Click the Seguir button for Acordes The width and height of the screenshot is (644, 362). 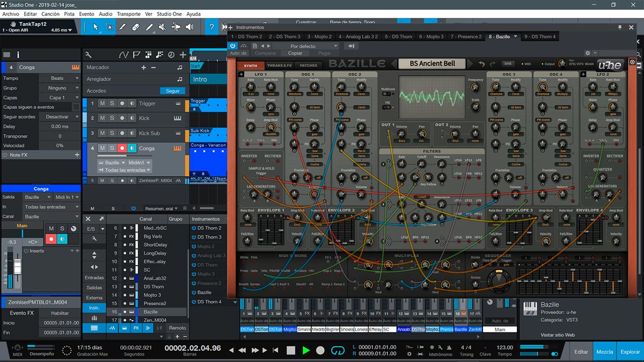coord(173,91)
